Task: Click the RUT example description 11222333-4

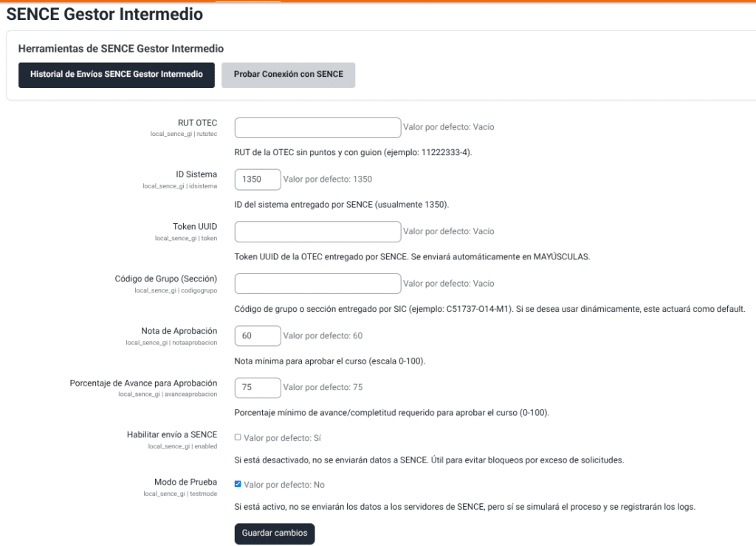Action: (x=354, y=152)
